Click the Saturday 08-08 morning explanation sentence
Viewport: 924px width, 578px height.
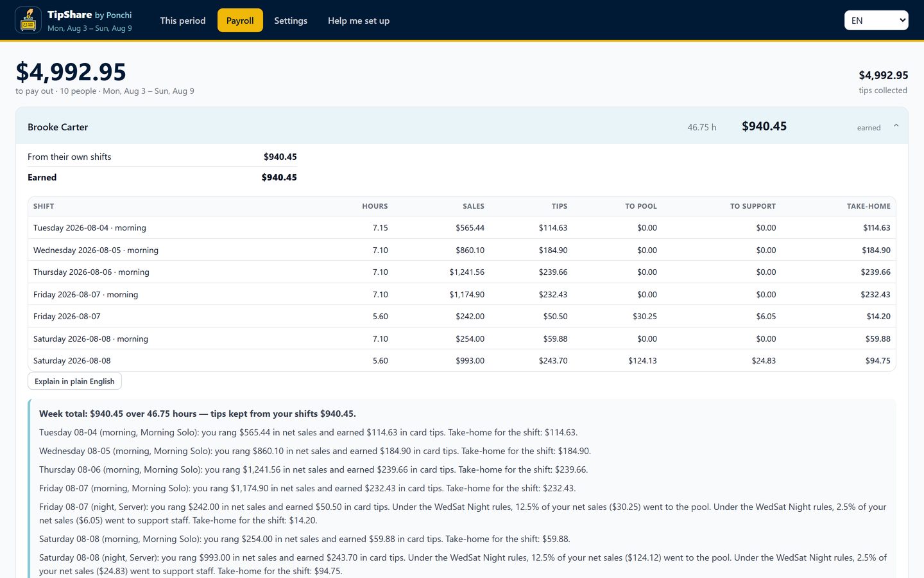pos(305,539)
